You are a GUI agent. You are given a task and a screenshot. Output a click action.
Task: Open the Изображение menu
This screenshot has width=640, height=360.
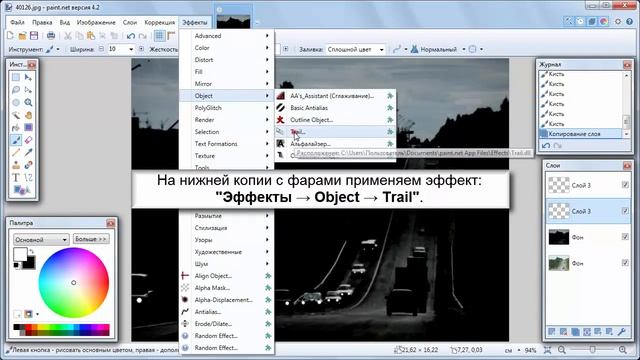point(96,22)
